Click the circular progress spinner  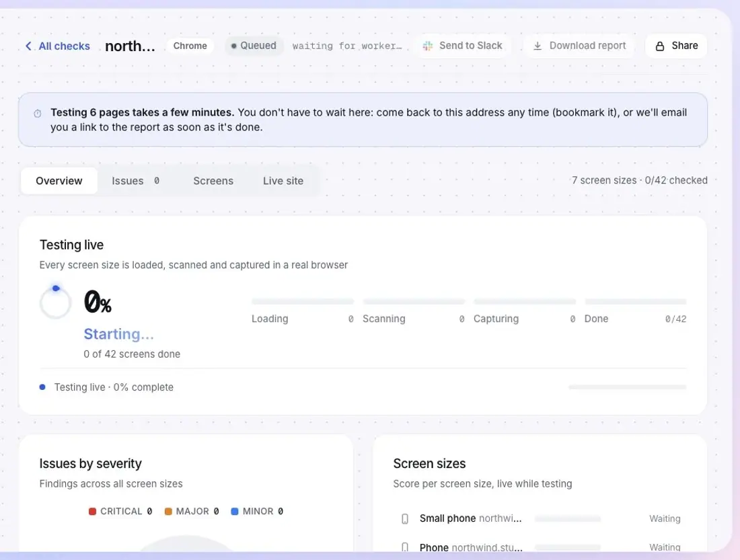coord(56,303)
